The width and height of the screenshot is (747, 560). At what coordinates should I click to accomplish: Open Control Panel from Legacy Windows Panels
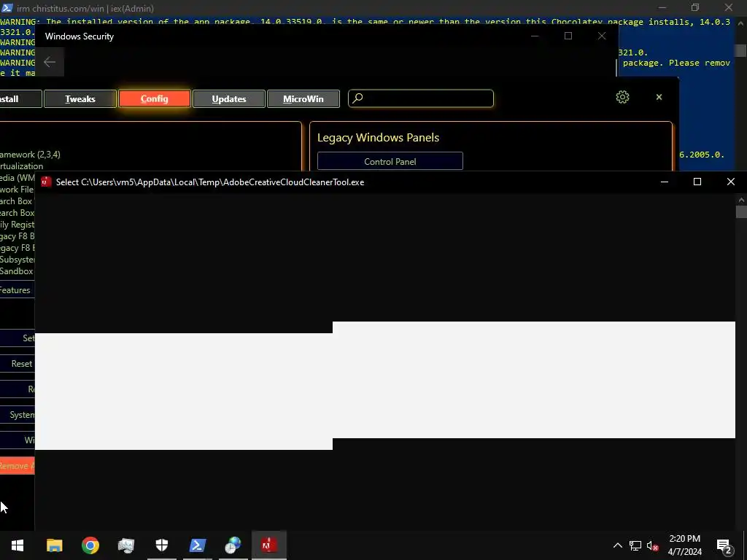[390, 161]
